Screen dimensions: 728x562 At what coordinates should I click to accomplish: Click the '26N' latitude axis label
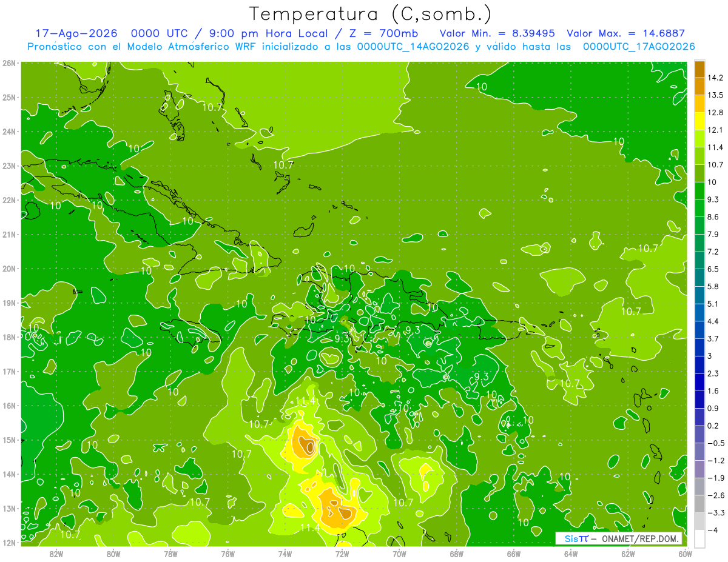click(x=9, y=63)
